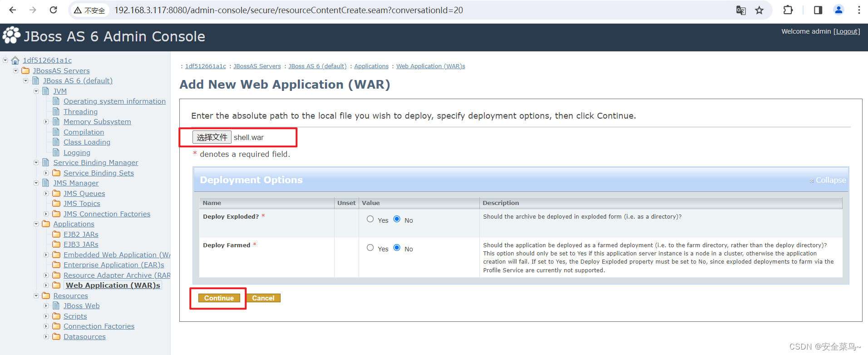868x355 pixels.
Task: Open Service Binding Sets in tree
Action: click(99, 173)
